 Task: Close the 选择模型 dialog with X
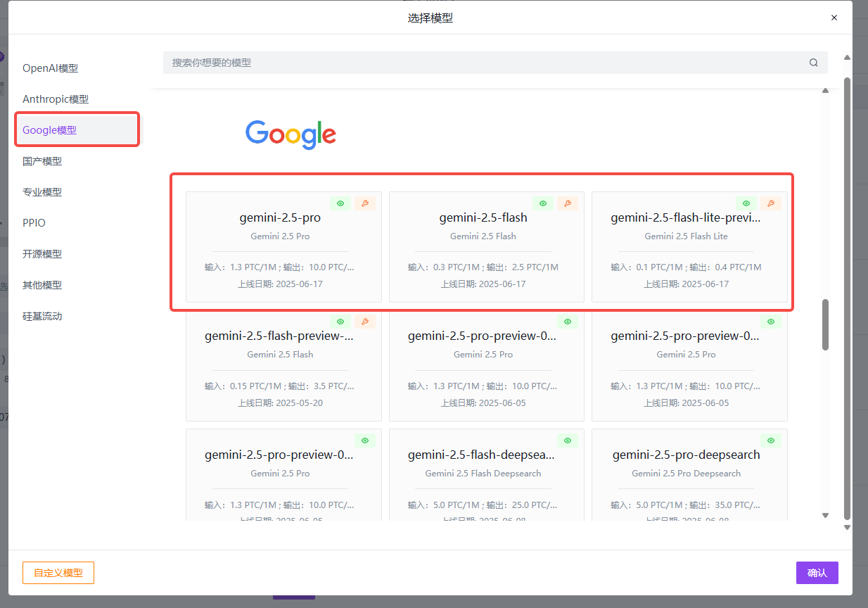(834, 18)
